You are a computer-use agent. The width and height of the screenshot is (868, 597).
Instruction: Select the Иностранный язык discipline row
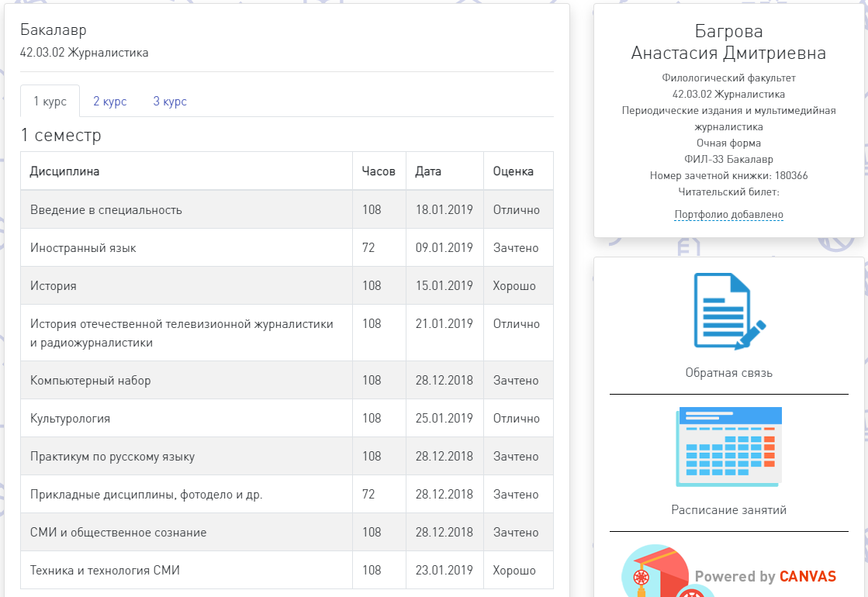click(83, 248)
